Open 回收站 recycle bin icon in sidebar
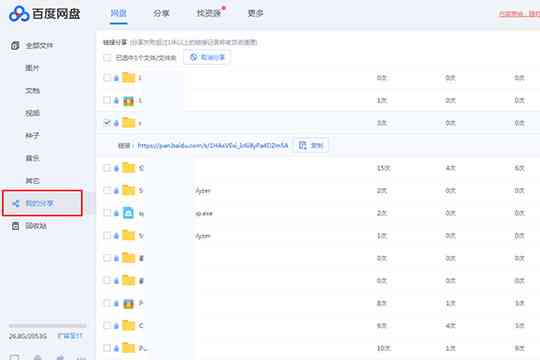This screenshot has width=540, height=360. (x=15, y=226)
